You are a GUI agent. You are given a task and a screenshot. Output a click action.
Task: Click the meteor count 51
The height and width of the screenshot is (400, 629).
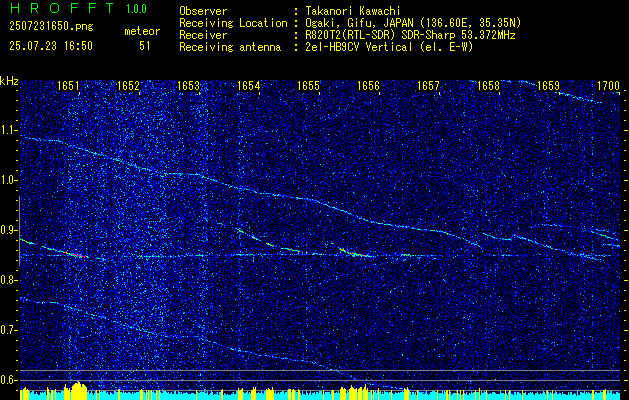tap(145, 46)
